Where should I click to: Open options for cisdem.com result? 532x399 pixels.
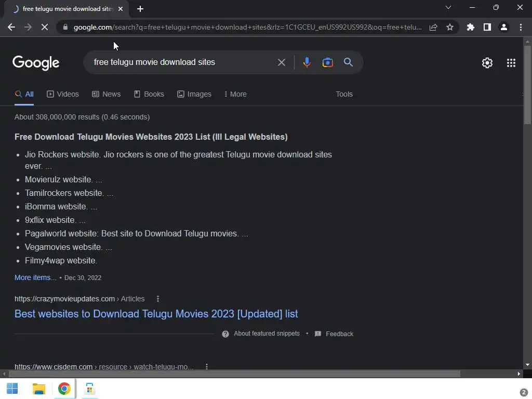tap(207, 366)
